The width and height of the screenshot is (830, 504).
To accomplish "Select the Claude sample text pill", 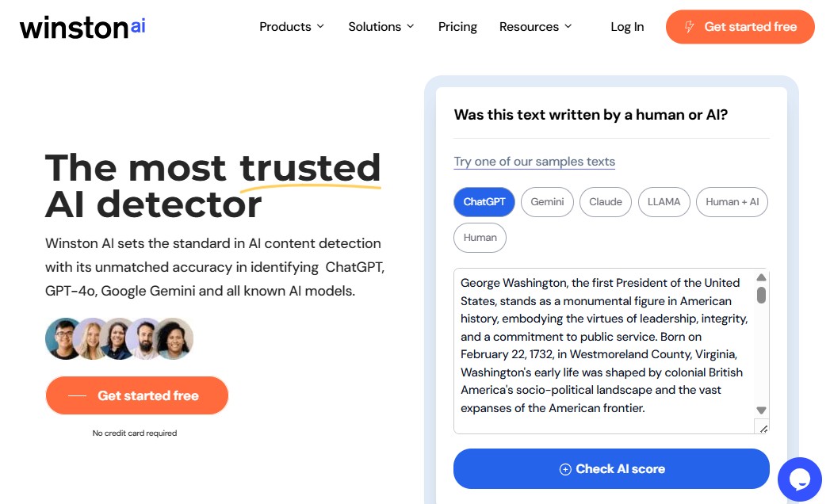I will pyautogui.click(x=606, y=201).
